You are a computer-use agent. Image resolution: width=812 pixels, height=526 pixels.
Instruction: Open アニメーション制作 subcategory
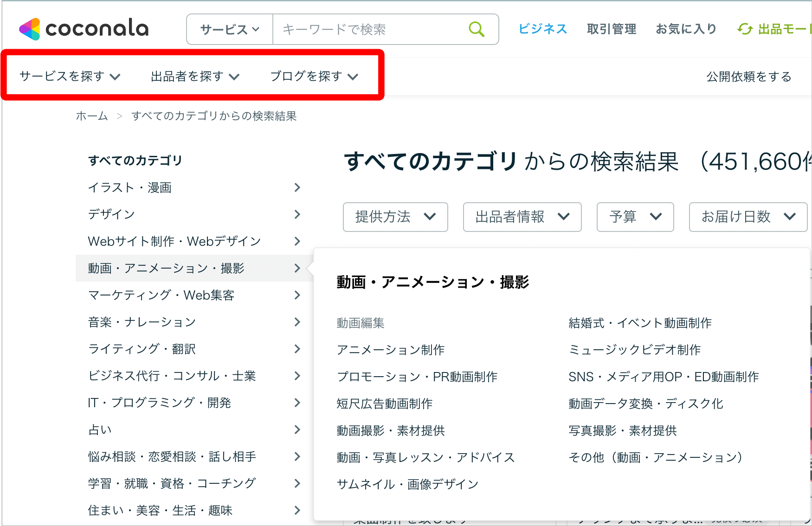click(x=391, y=350)
